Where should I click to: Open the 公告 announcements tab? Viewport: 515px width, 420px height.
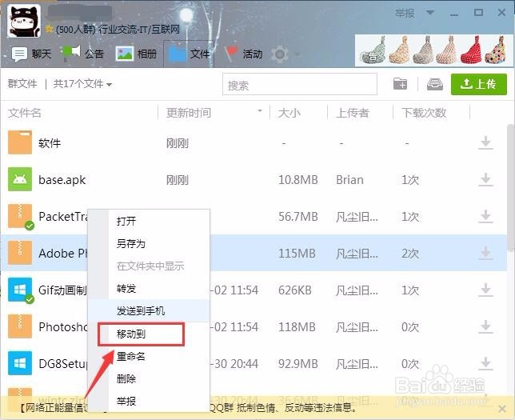tap(82, 54)
